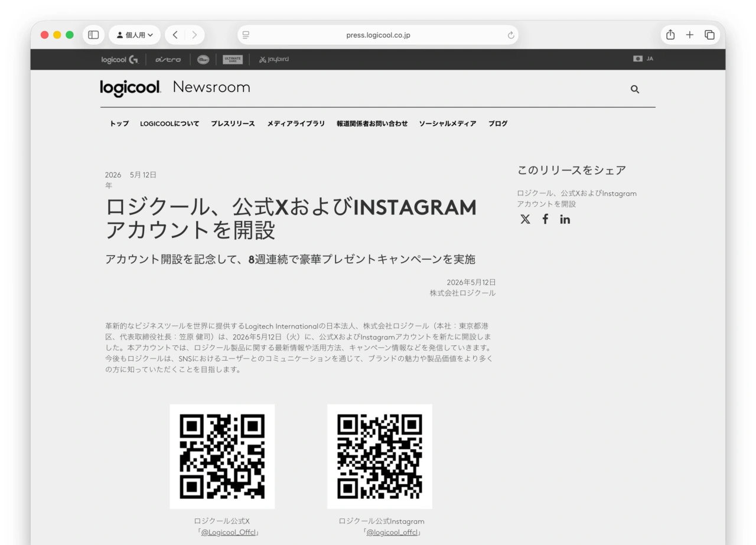Open the @Logicool_Offcl X link
This screenshot has height=545, width=756.
(229, 532)
